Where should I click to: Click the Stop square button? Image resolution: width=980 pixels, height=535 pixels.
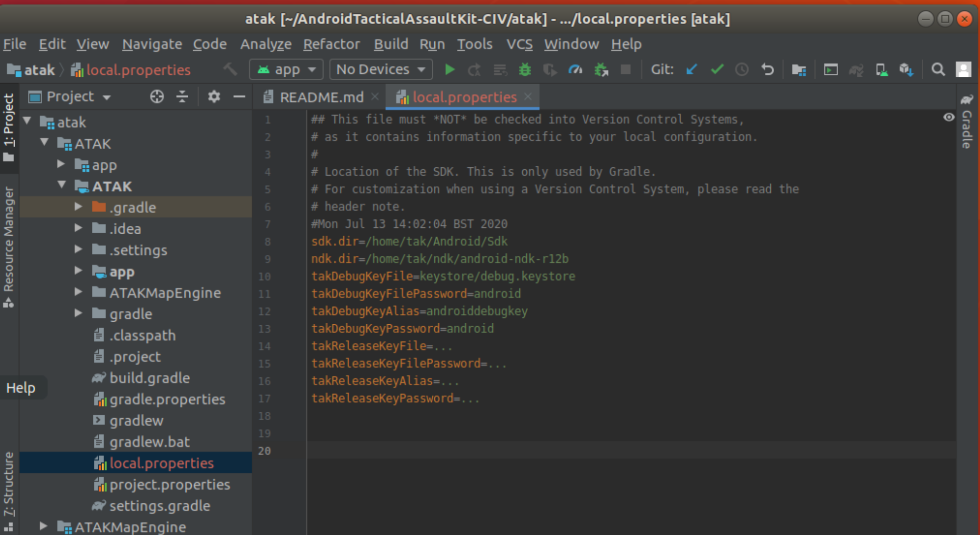(625, 69)
